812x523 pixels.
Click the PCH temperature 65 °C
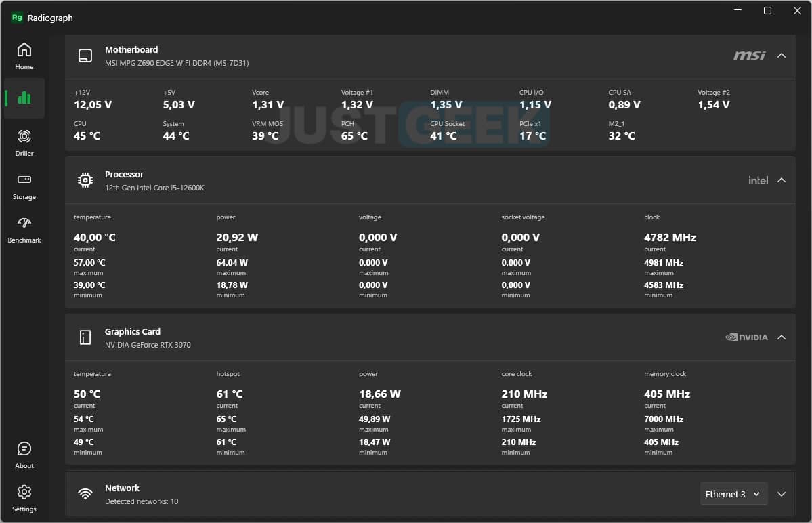(x=354, y=135)
